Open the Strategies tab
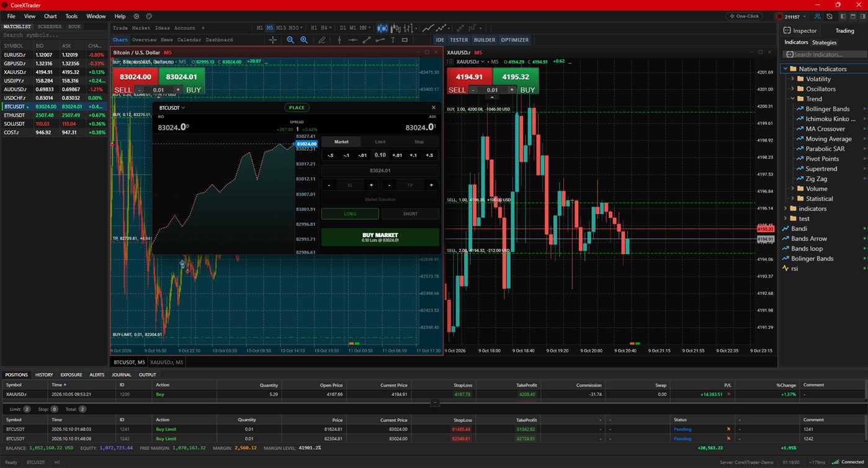The width and height of the screenshot is (868, 468). 824,42
